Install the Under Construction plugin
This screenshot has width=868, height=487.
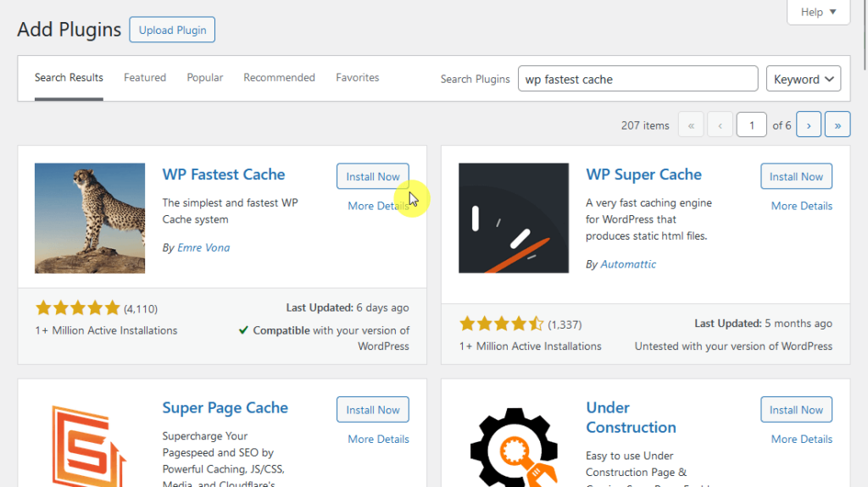pyautogui.click(x=796, y=410)
